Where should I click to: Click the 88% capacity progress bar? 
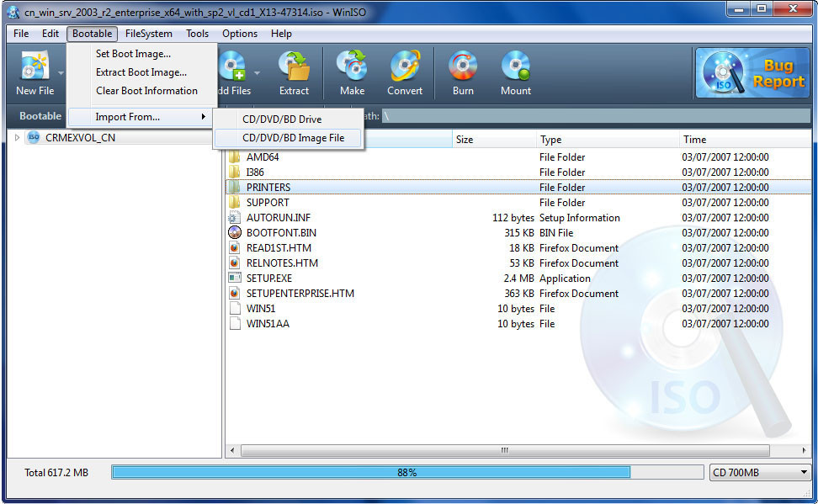407,473
